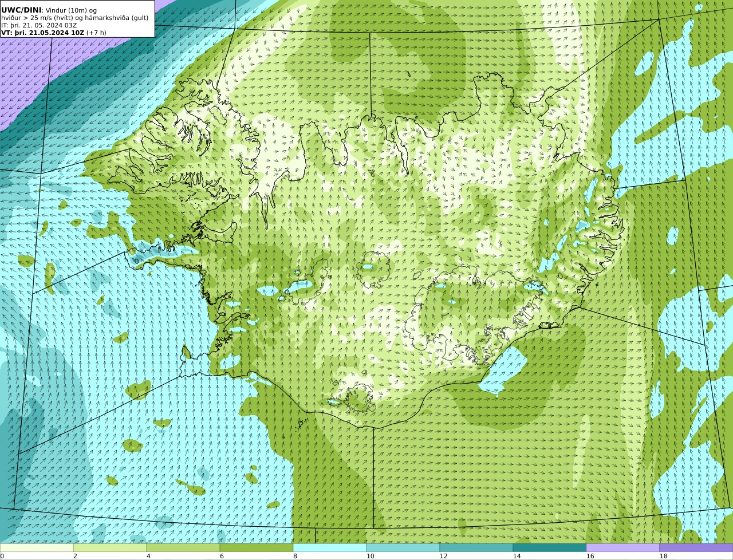Click the legend scale value '14'

[517, 556]
